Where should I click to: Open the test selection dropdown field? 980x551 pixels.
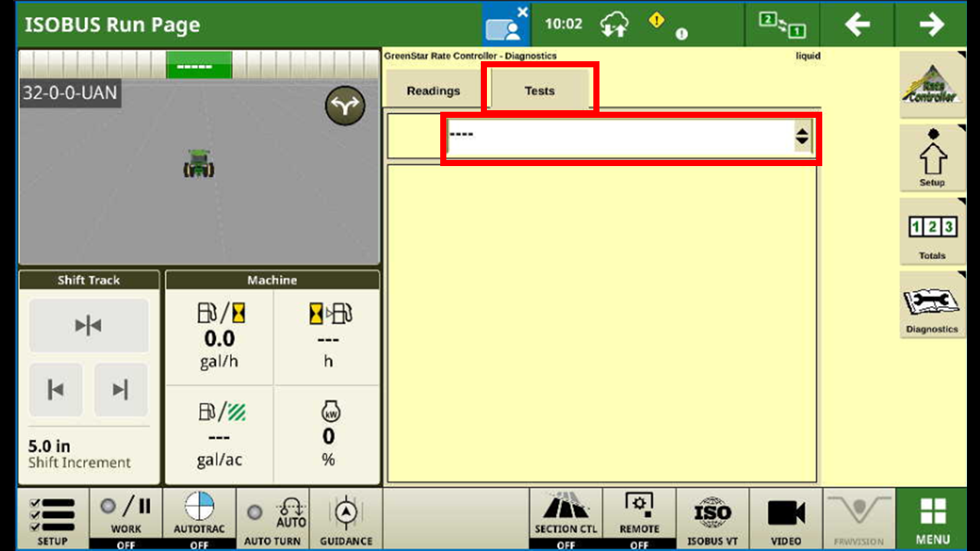[629, 137]
